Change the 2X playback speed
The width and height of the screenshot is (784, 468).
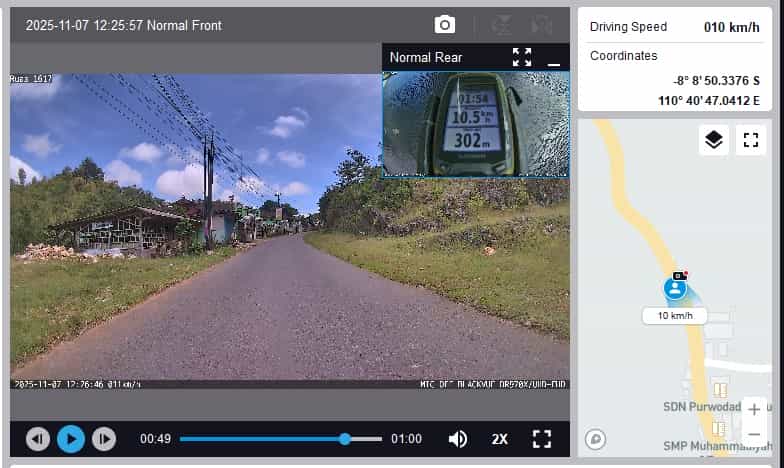(x=500, y=439)
